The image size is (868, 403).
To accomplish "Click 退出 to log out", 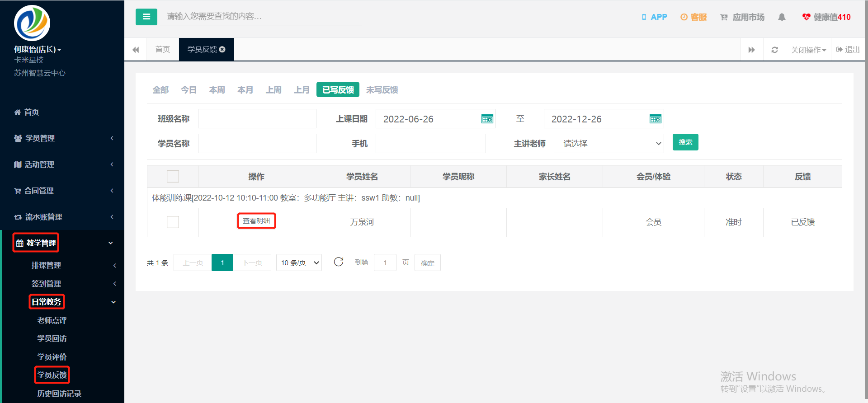I will pyautogui.click(x=848, y=50).
